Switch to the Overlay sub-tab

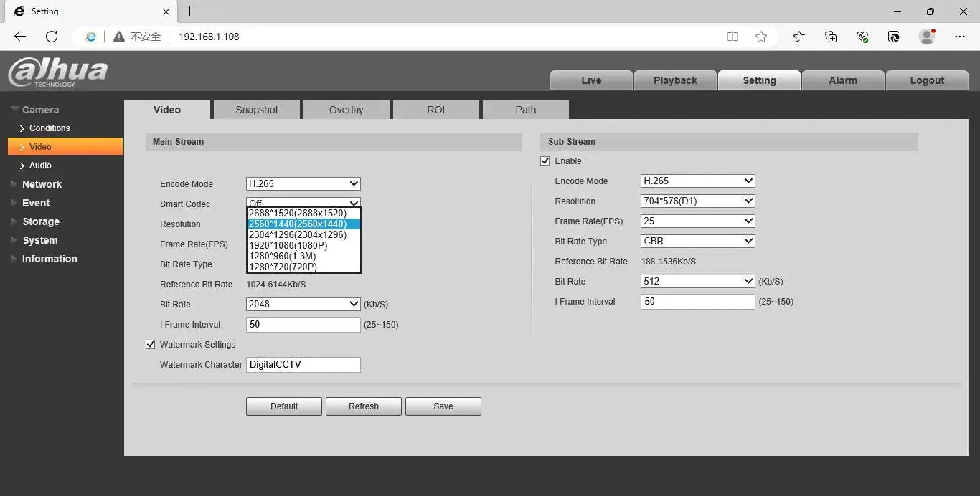pyautogui.click(x=347, y=110)
